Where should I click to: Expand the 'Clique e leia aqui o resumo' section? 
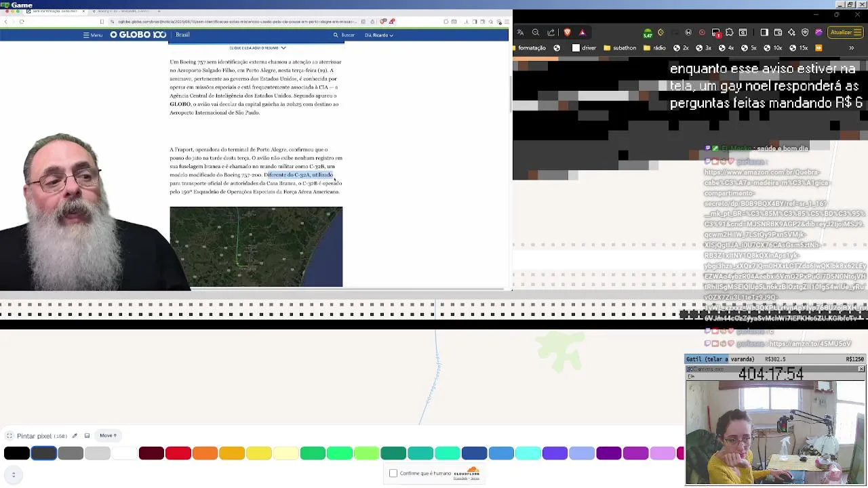coord(258,48)
